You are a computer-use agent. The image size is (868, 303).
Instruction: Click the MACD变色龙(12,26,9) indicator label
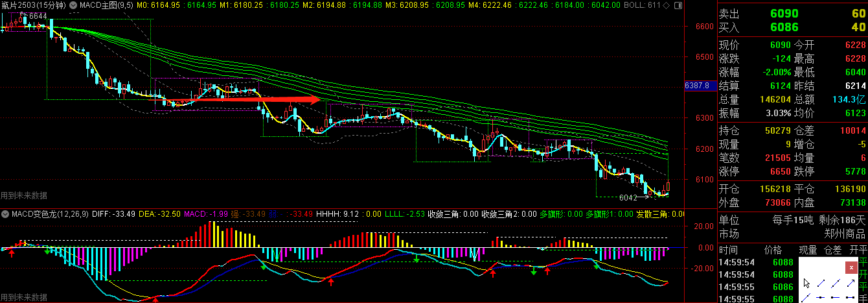[51, 213]
